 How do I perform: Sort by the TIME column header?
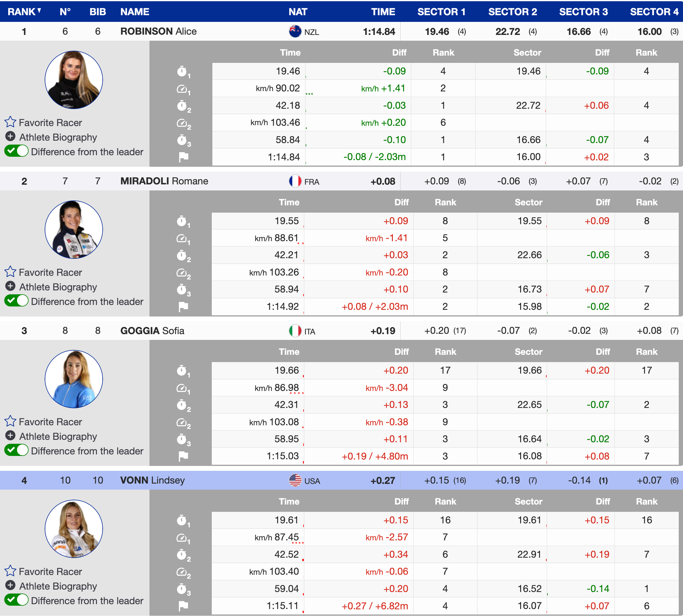(x=383, y=12)
